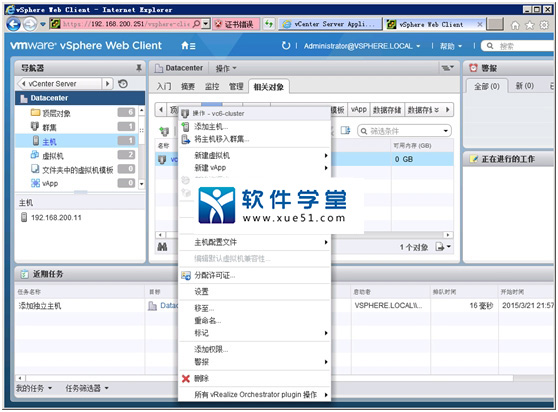This screenshot has width=558, height=412.
Task: Open the Actions (操作) dropdown for Datacenter
Action: (x=226, y=68)
